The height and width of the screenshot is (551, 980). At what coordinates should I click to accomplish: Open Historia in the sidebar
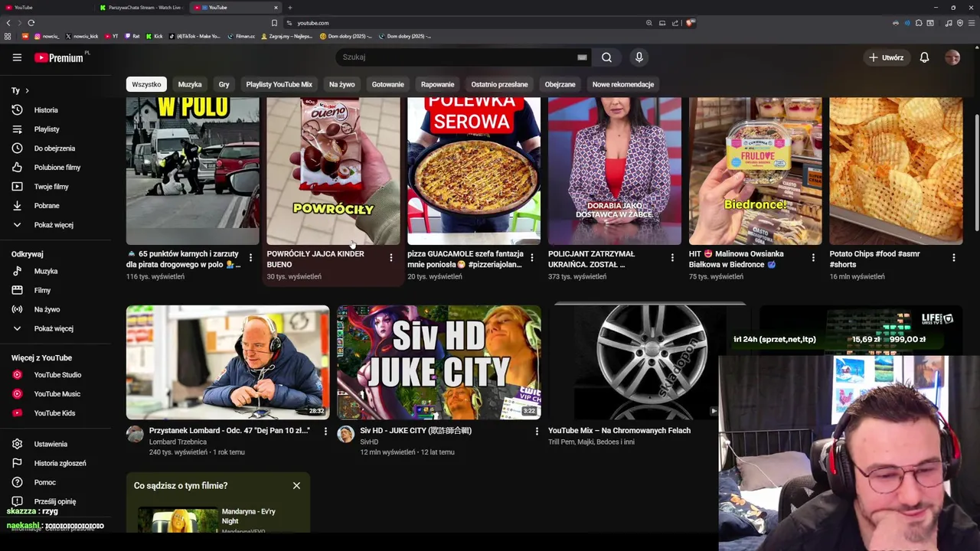(x=46, y=110)
